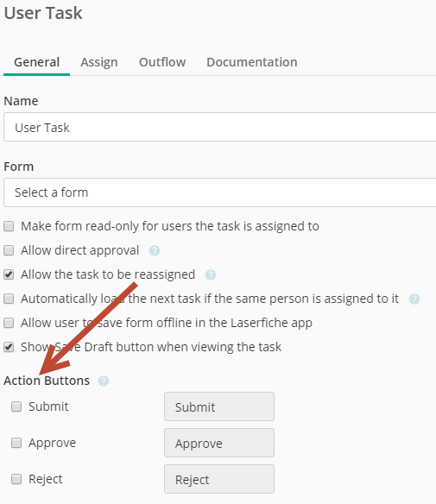The width and height of the screenshot is (436, 504).
Task: Open help icon for automatically load next task
Action: click(x=414, y=299)
